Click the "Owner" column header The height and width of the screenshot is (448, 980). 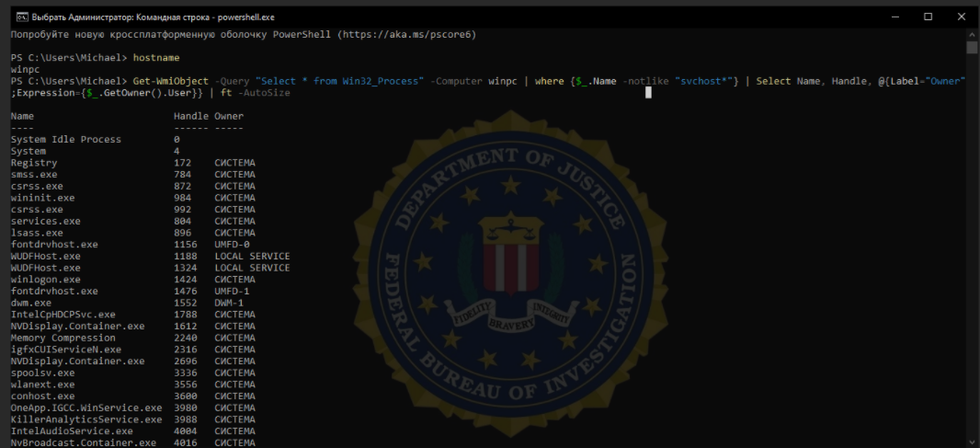(x=230, y=117)
